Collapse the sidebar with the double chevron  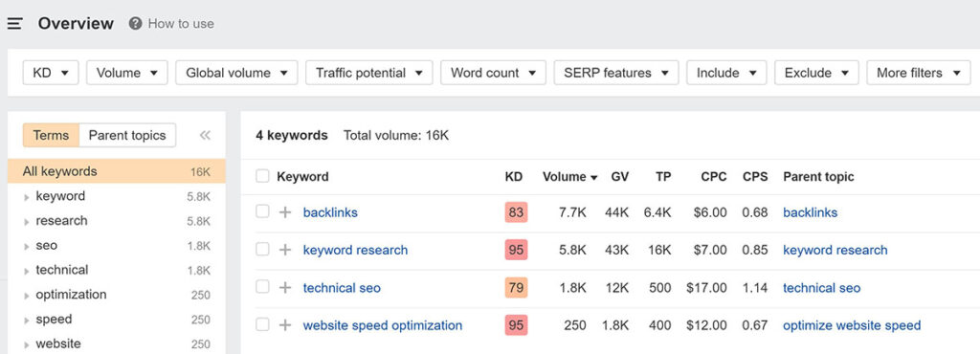[x=205, y=135]
